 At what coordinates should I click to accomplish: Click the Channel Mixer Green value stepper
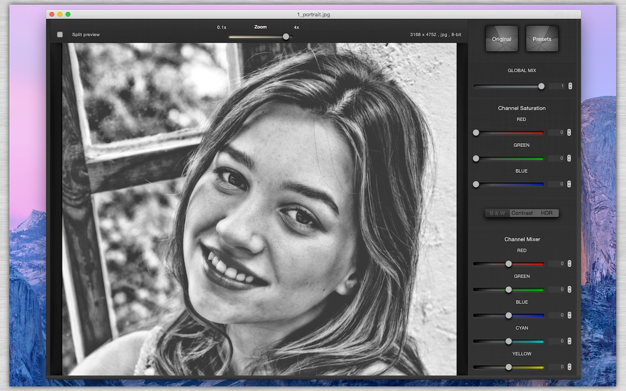click(569, 289)
